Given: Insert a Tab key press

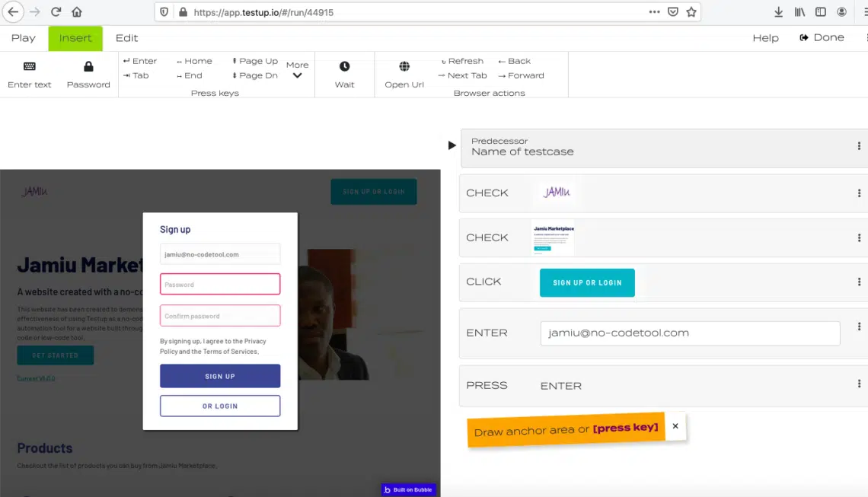Looking at the screenshot, I should tap(136, 75).
